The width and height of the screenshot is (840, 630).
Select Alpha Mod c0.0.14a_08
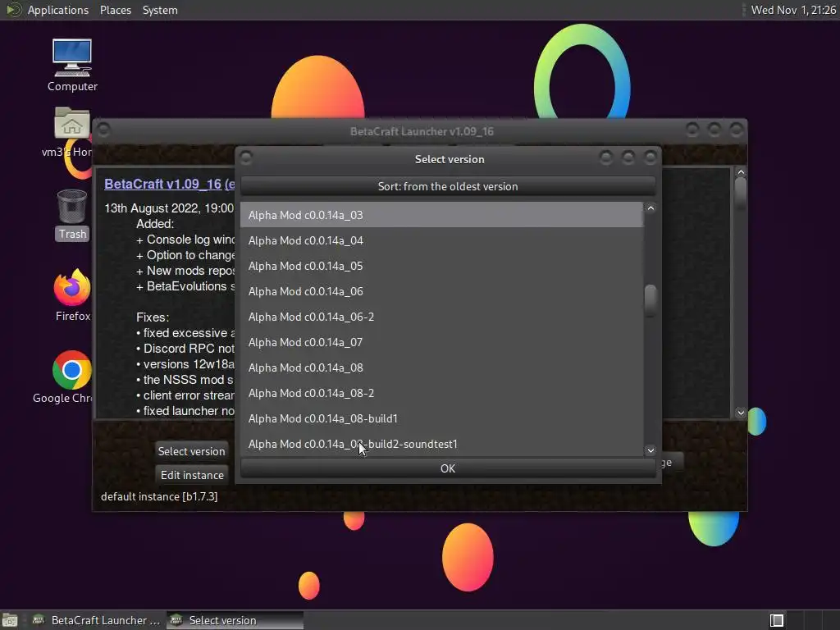[x=441, y=367]
